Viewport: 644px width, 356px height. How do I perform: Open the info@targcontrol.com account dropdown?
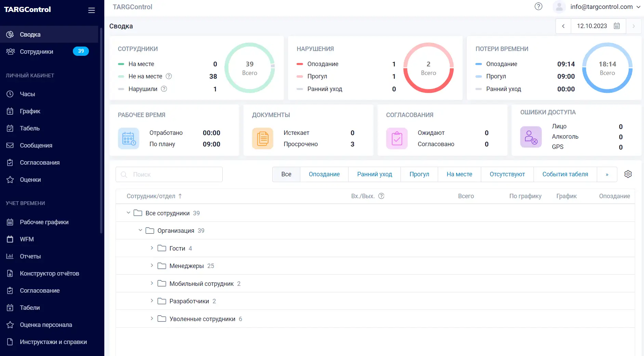click(605, 7)
